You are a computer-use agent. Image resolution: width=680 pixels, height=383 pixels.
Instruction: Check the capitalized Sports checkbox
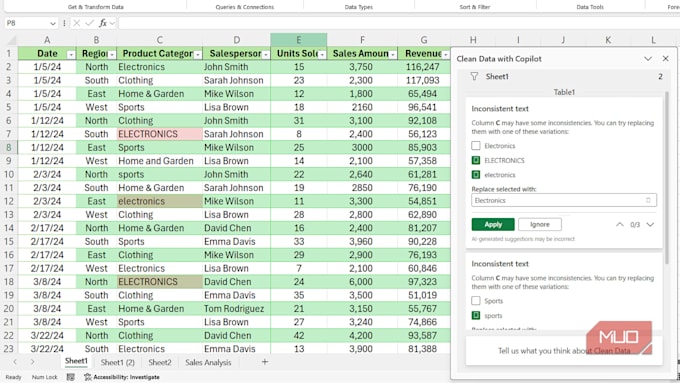pyautogui.click(x=476, y=301)
